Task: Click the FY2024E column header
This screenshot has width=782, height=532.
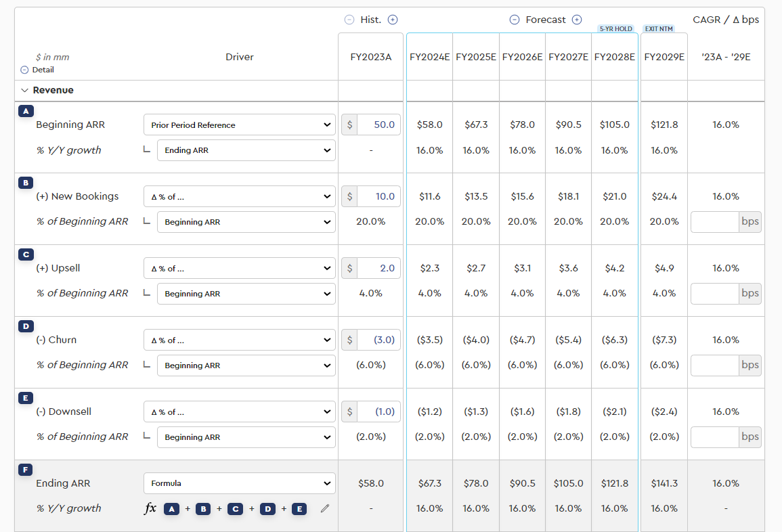Action: (429, 57)
